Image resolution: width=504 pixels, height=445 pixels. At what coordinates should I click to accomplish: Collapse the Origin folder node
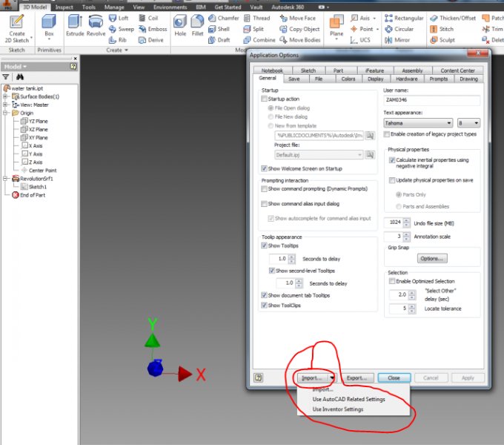coord(5,113)
